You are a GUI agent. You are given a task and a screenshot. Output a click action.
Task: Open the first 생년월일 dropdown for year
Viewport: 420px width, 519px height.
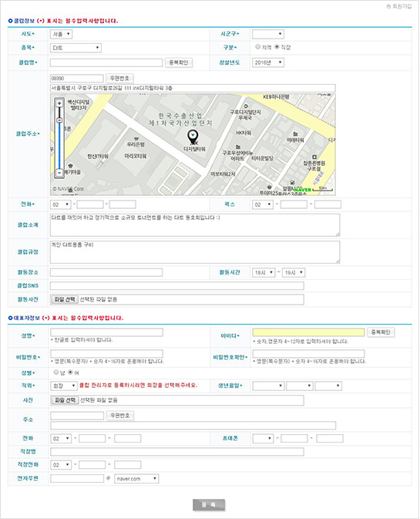pos(268,386)
